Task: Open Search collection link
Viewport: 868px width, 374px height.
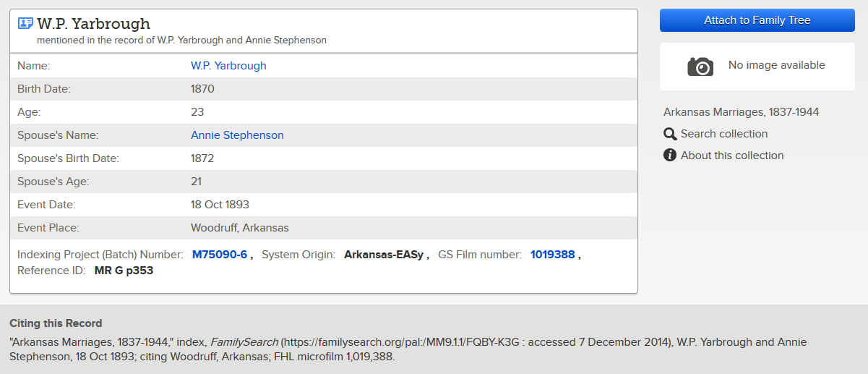Action: coord(724,134)
